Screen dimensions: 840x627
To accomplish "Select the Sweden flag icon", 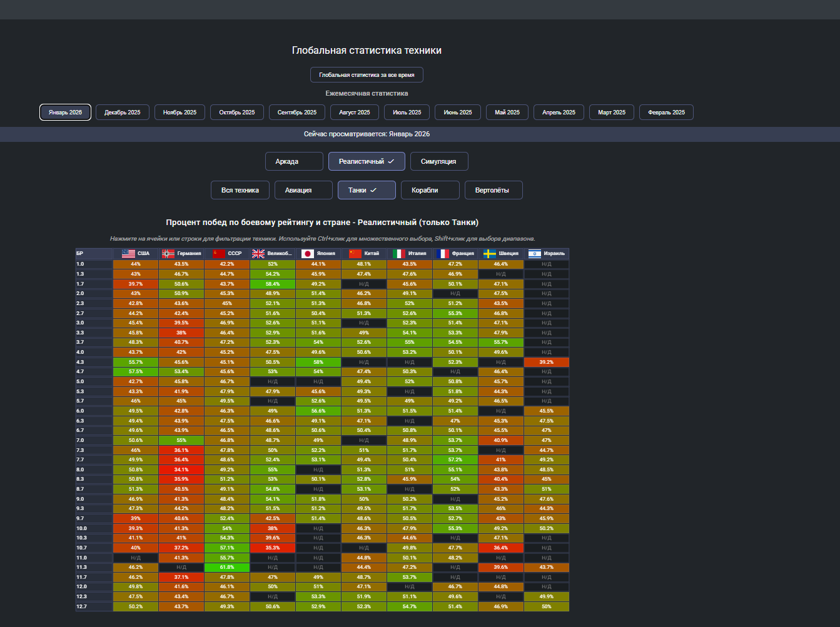I will click(x=490, y=254).
